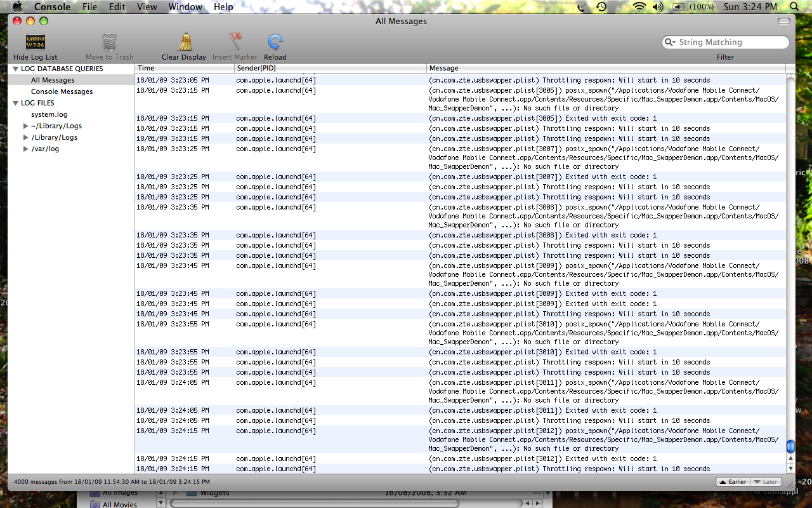Click the Bluetooth icon in menu bar
This screenshot has width=812, height=508.
click(x=620, y=7)
